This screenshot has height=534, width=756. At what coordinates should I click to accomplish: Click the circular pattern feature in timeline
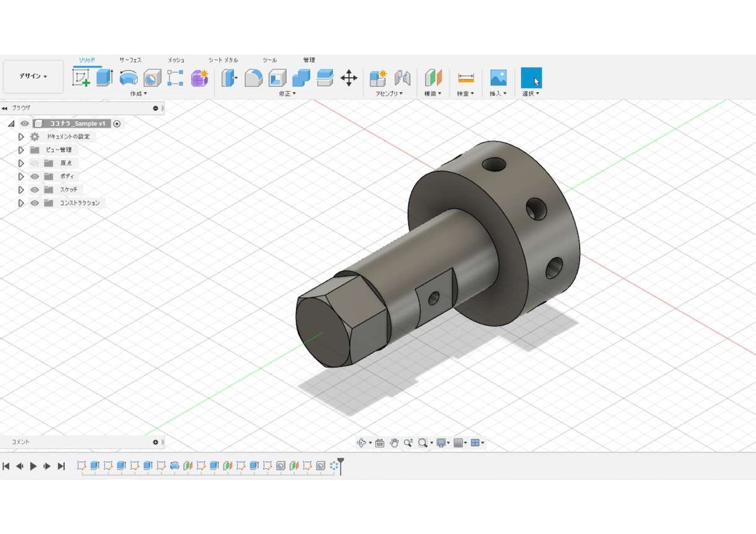coord(334,465)
